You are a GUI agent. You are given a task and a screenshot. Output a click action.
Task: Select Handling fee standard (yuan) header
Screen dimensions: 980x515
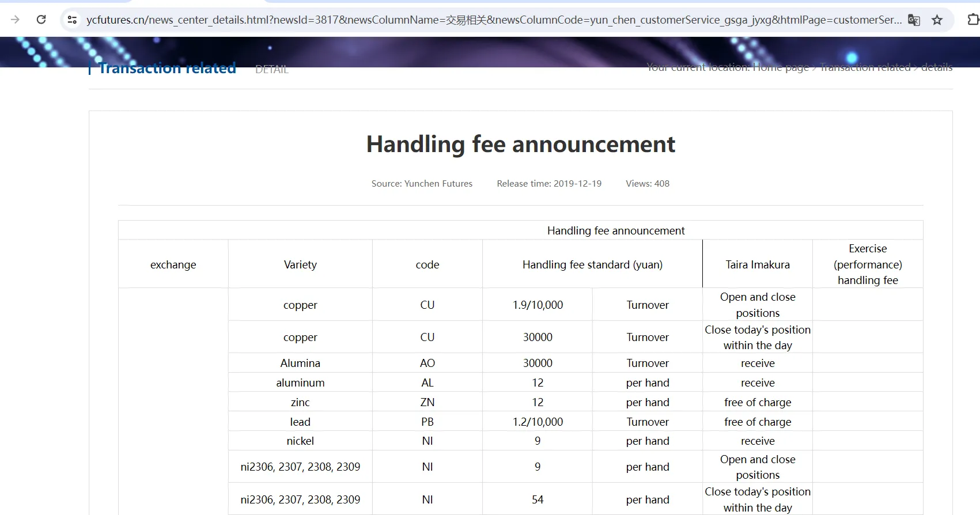pyautogui.click(x=592, y=264)
